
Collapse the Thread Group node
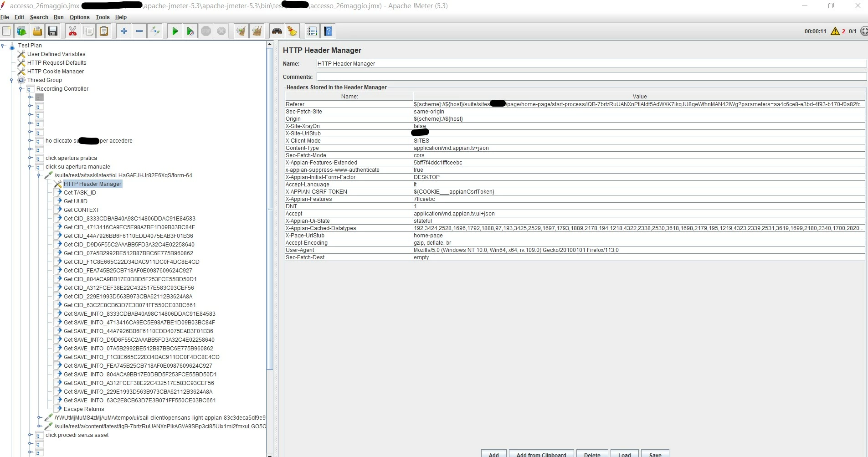[x=12, y=80]
